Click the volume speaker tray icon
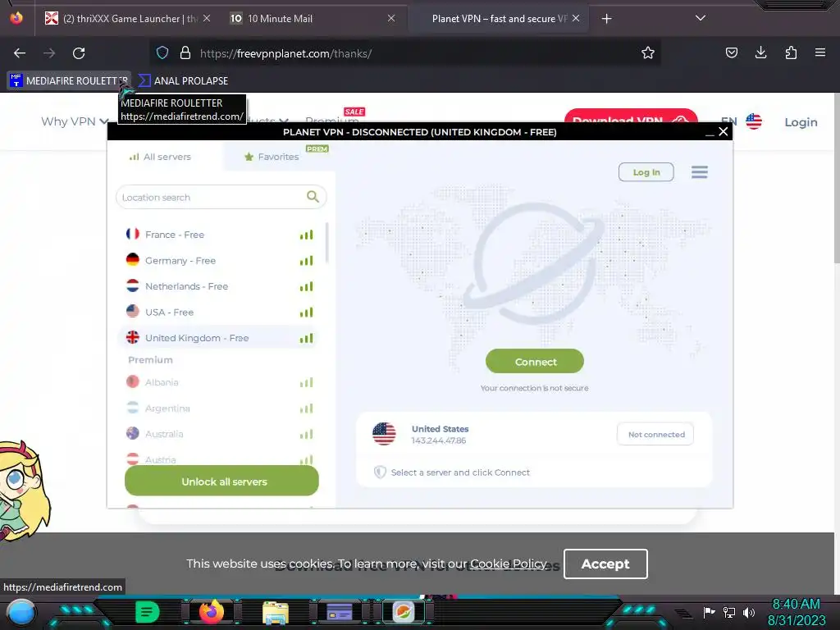 pos(748,612)
